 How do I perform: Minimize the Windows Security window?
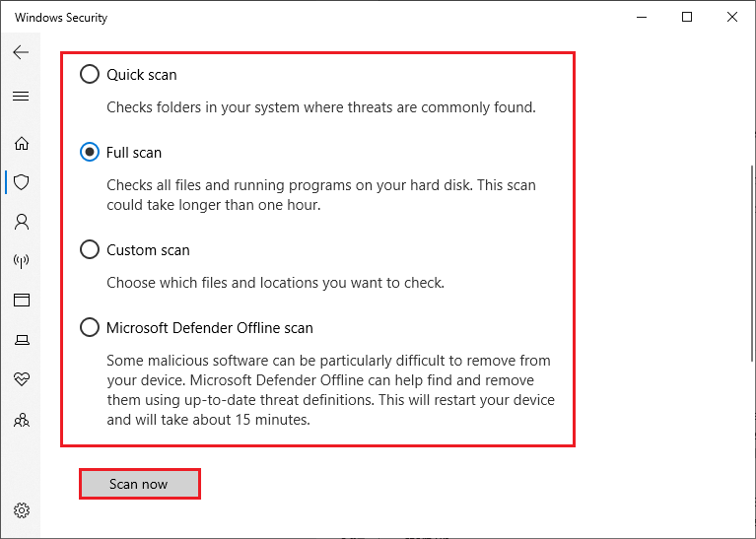tap(642, 17)
